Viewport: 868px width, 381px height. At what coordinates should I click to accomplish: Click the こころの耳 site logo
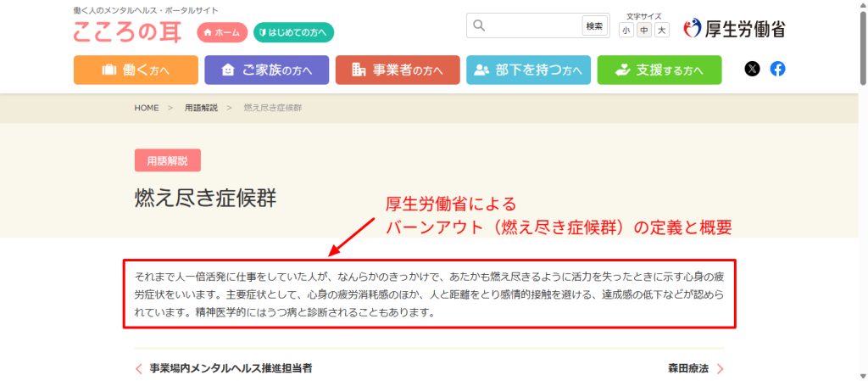click(x=127, y=31)
